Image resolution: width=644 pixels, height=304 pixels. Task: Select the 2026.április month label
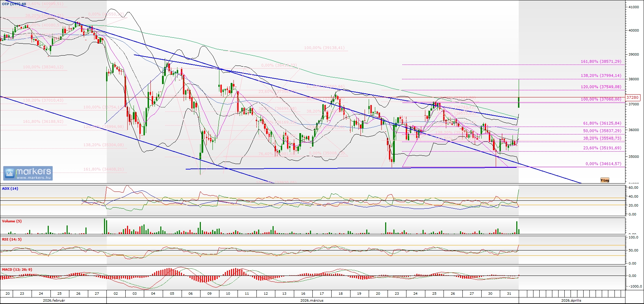pos(571,301)
